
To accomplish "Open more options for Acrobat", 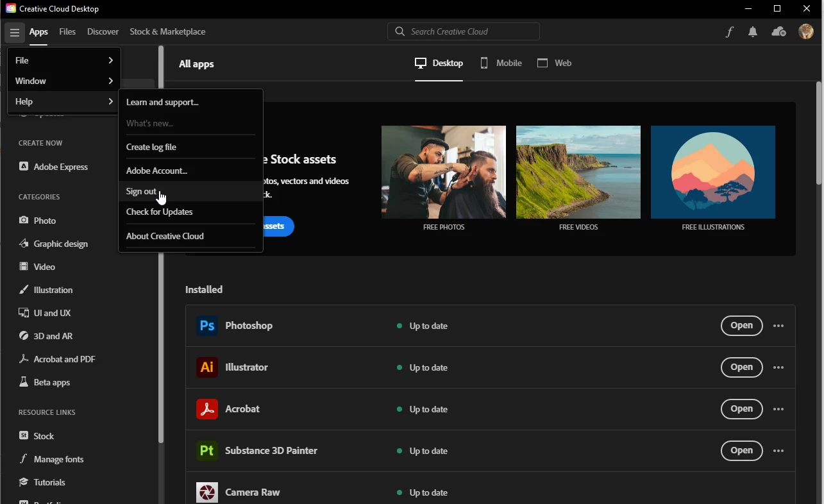I will pos(778,409).
